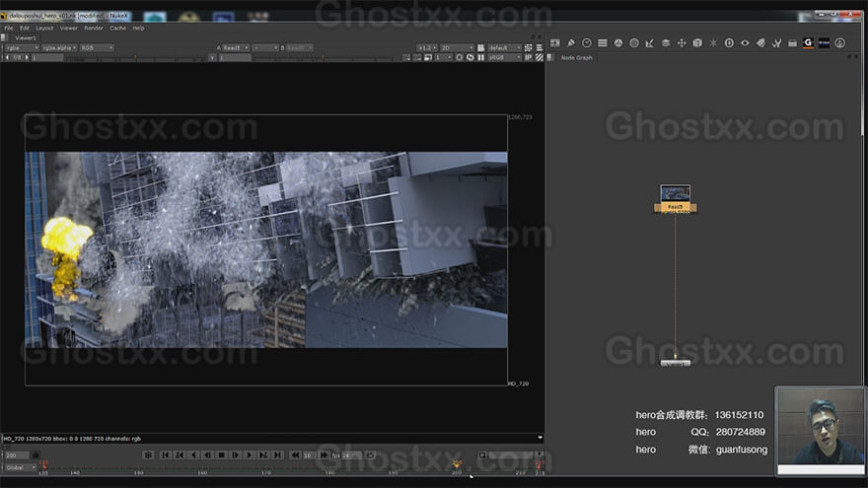Viewport: 868px width, 488px height.
Task: Select the Read5 node thumbnail
Action: pyautogui.click(x=676, y=193)
